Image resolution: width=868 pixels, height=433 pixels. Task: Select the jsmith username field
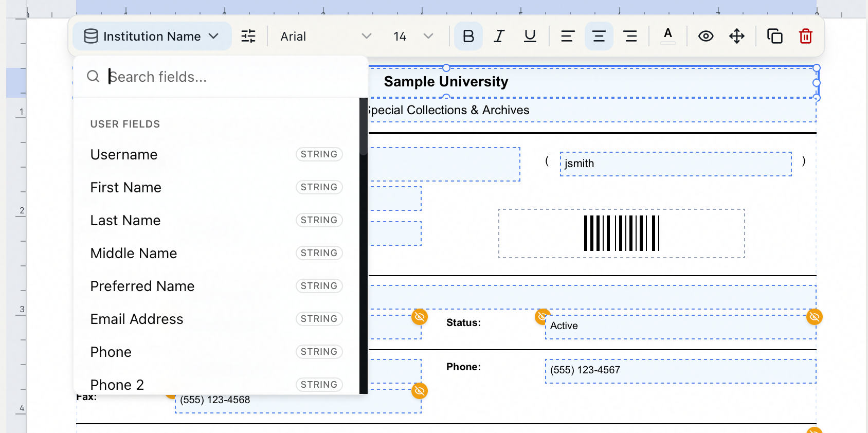676,164
